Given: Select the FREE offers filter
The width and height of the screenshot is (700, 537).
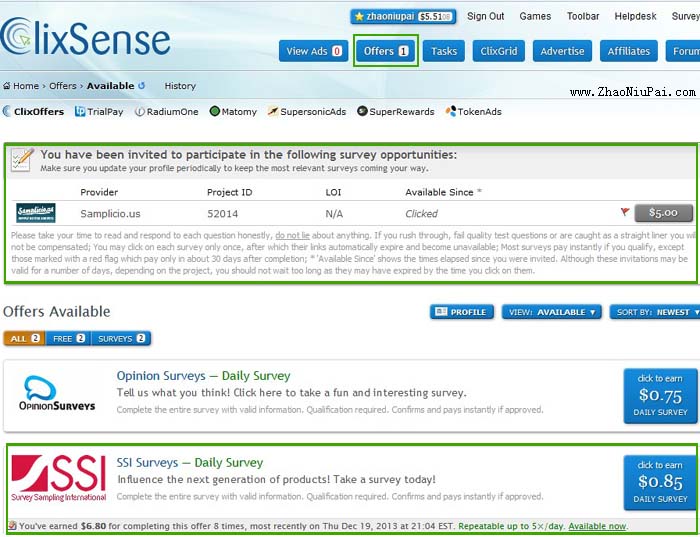Looking at the screenshot, I should pyautogui.click(x=68, y=338).
